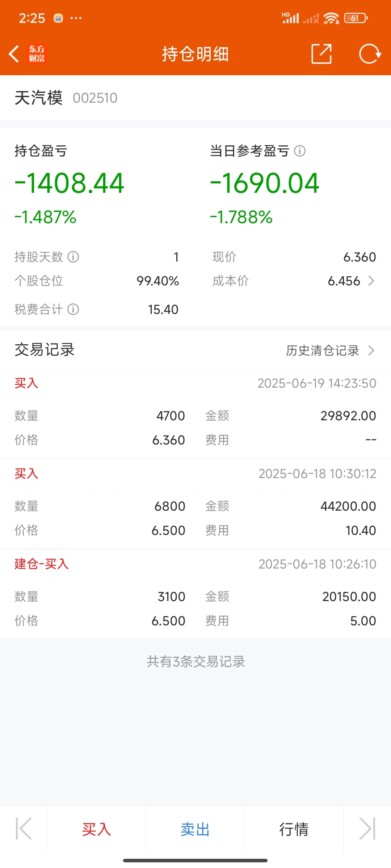Select the 2025-06-19 买入 transaction record
The height and width of the screenshot is (868, 391).
tap(195, 413)
